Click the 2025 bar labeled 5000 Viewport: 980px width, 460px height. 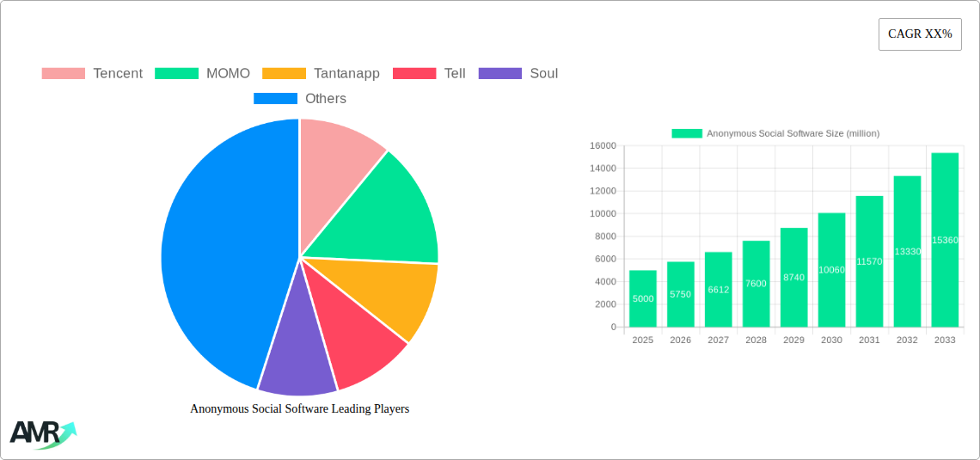(642, 298)
